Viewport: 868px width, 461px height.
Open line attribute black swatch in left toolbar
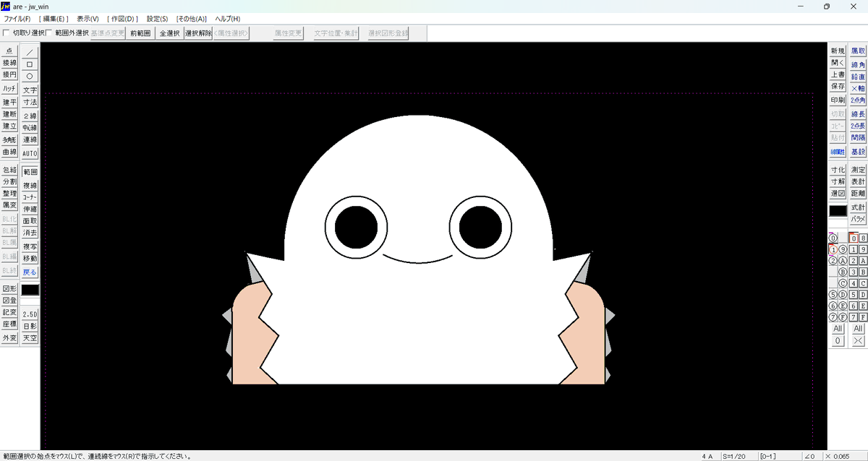tap(30, 290)
